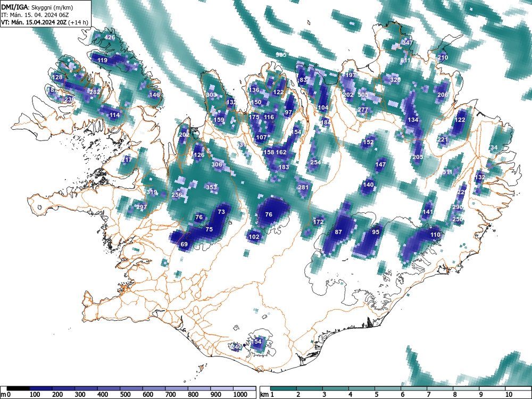Click the visibility value 128
This screenshot has width=532, height=399.
point(57,77)
